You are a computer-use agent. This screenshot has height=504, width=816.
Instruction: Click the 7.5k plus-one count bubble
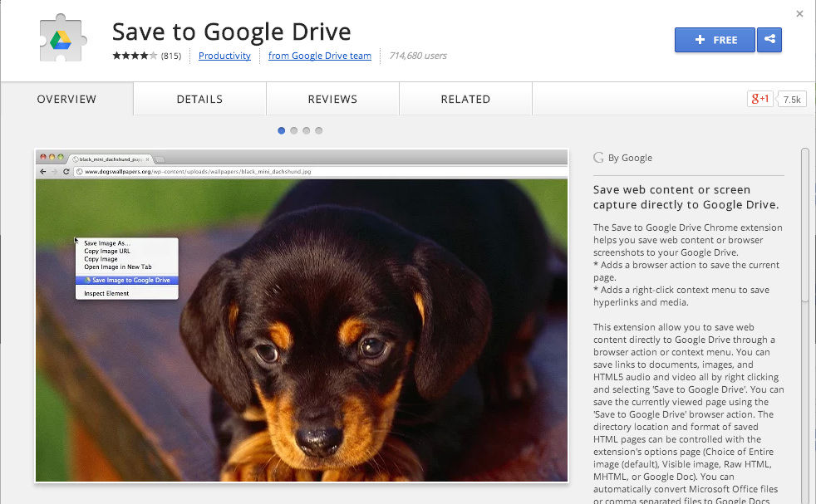(792, 99)
